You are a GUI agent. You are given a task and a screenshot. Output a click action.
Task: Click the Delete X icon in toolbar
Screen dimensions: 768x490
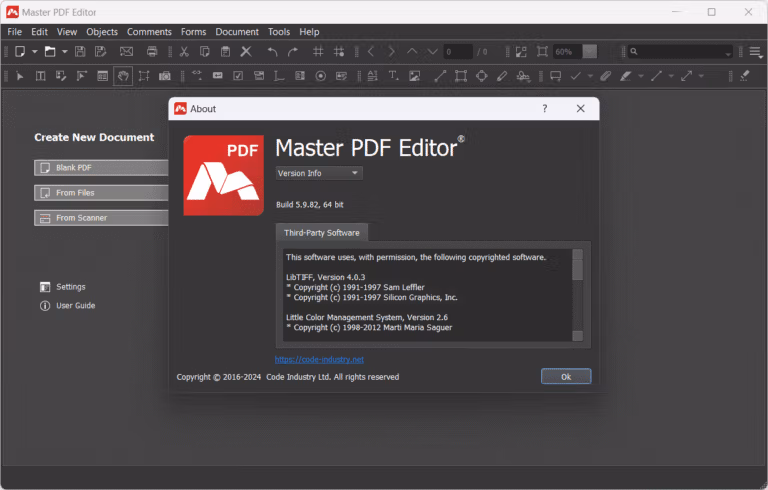coord(246,51)
